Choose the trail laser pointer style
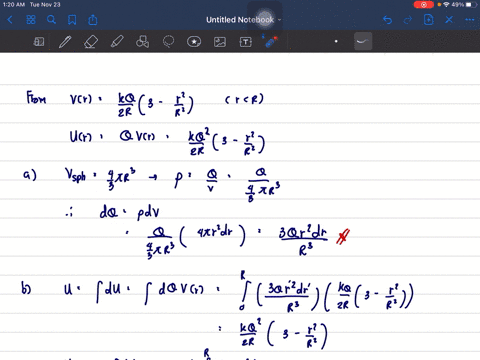Viewport: 480px width, 360px height. point(363,41)
